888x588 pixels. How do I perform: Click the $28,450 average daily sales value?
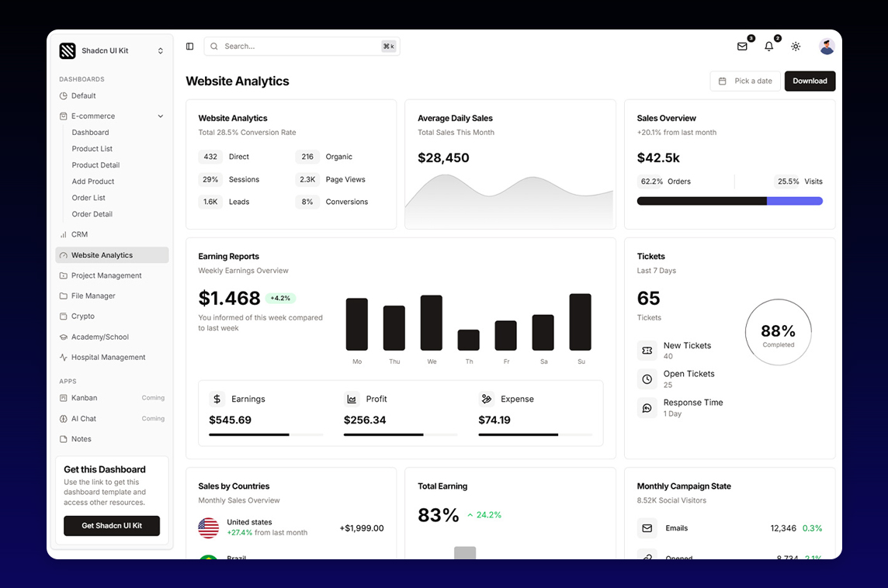[443, 158]
